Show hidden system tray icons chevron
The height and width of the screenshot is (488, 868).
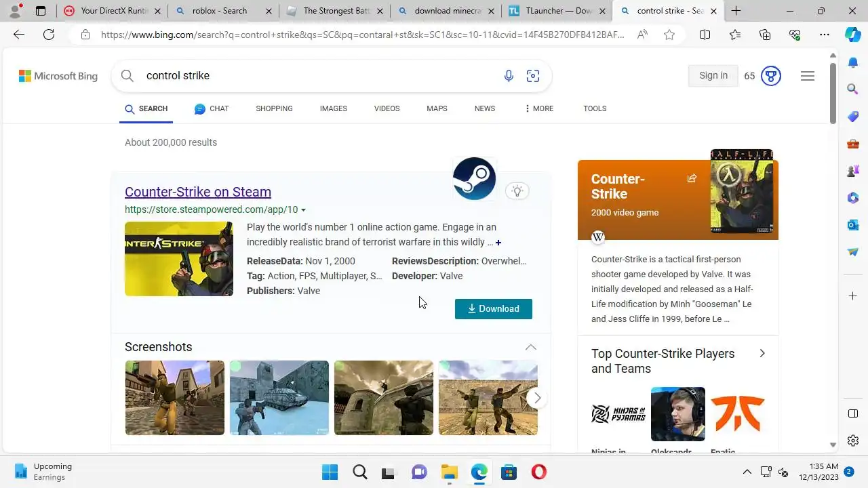tap(747, 472)
